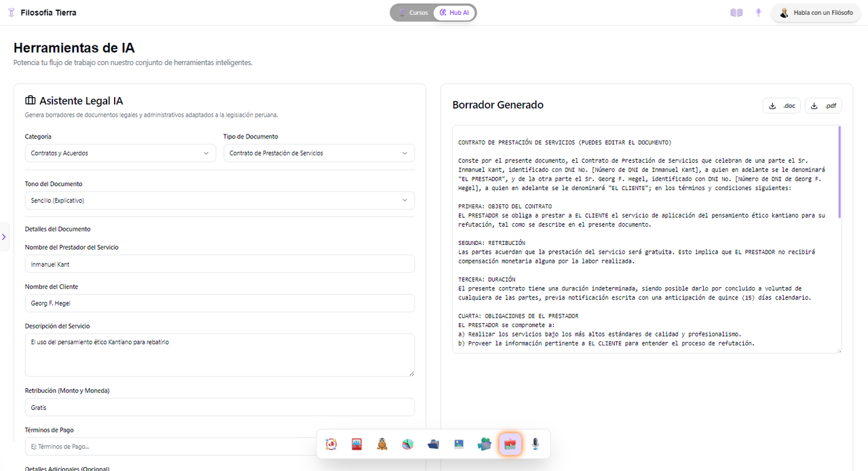Open the video camera tool in the dock
The width and height of the screenshot is (868, 471).
484,444
